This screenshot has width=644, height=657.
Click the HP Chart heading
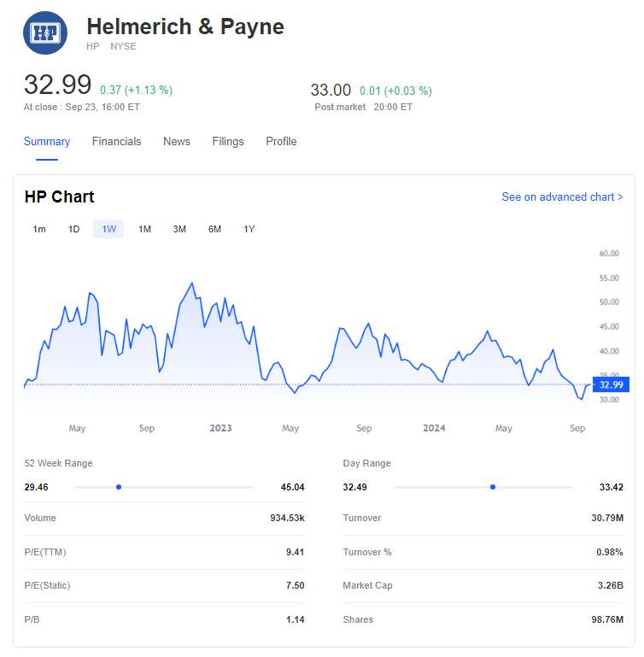(60, 197)
